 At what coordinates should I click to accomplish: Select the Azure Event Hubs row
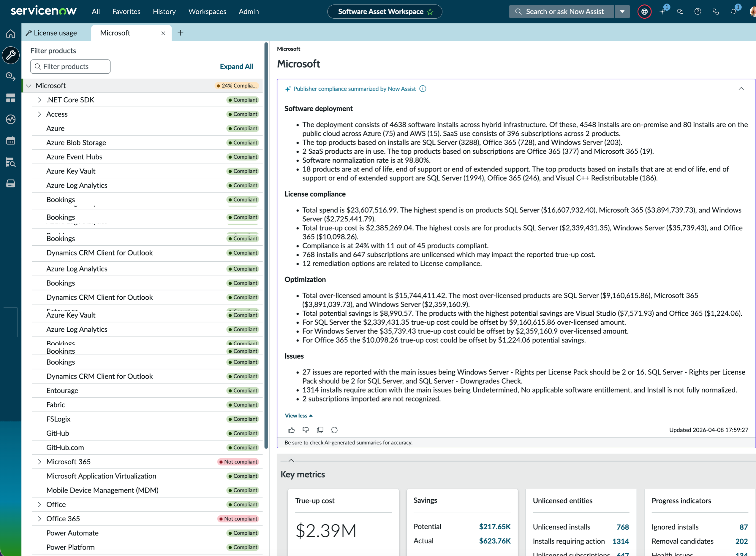(147, 157)
